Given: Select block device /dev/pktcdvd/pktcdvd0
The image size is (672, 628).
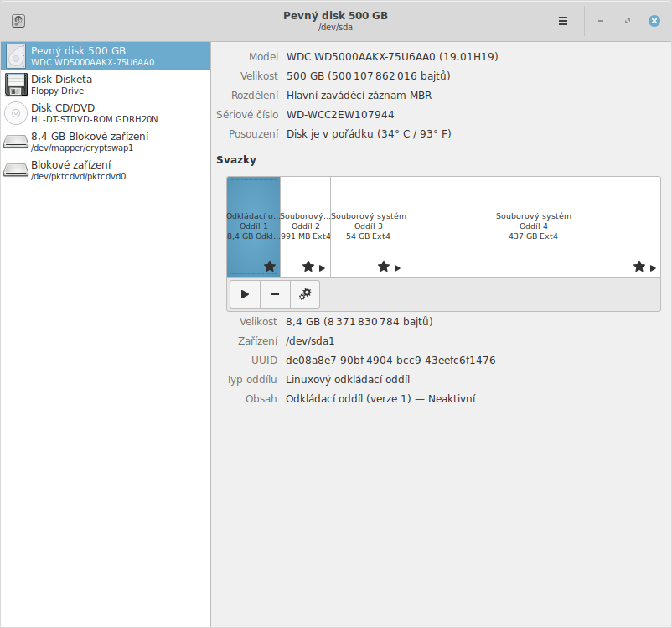Looking at the screenshot, I should 105,170.
